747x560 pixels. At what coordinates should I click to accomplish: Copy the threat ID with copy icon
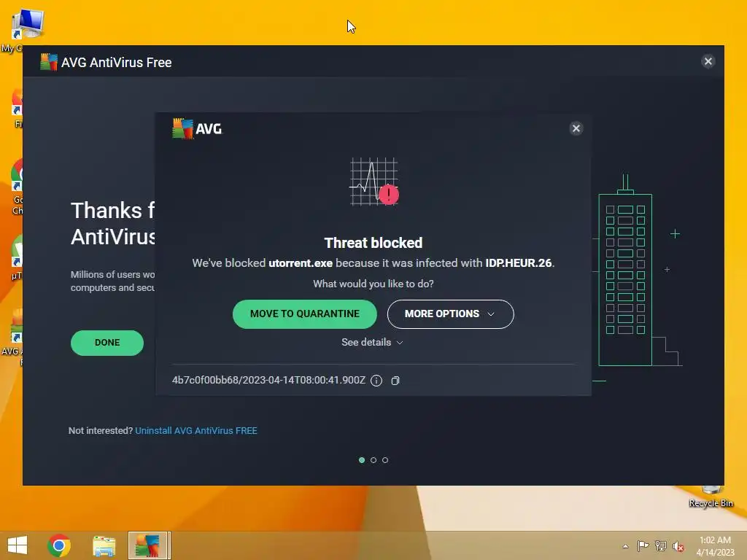coord(395,381)
